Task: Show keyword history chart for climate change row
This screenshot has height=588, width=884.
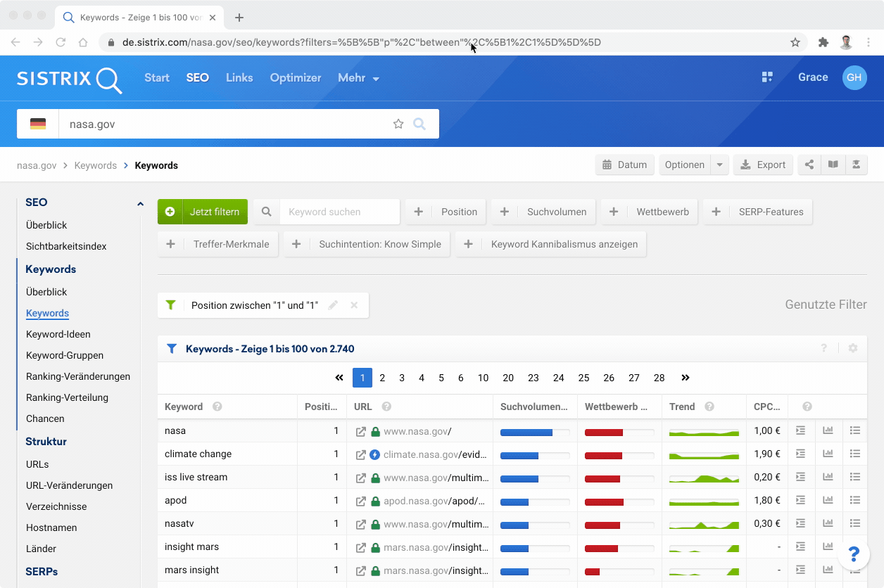Action: click(x=828, y=454)
